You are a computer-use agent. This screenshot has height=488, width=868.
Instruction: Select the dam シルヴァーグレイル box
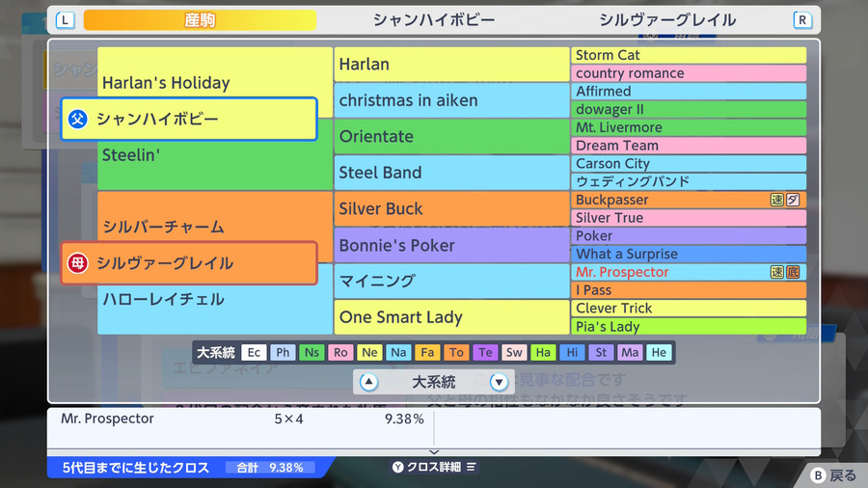pos(189,263)
